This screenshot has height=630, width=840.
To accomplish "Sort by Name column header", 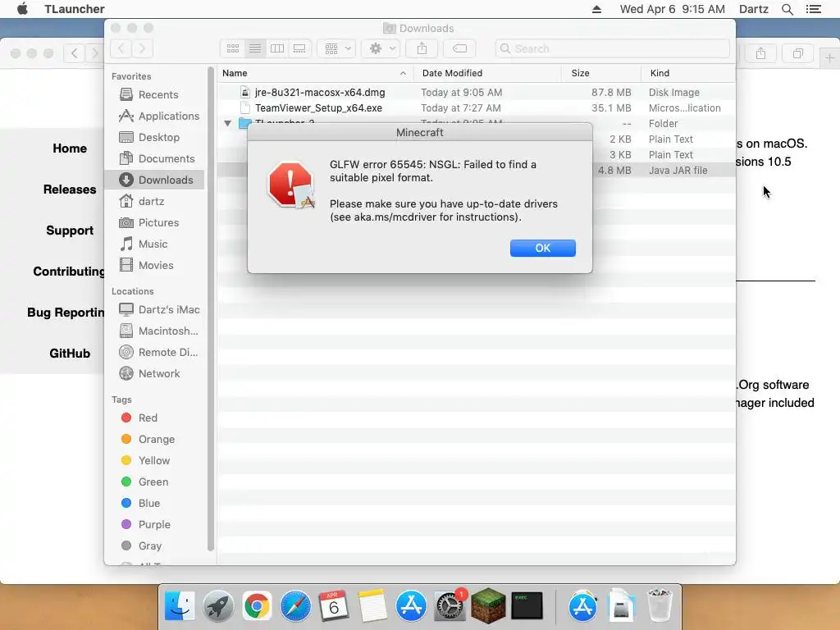I will point(315,73).
